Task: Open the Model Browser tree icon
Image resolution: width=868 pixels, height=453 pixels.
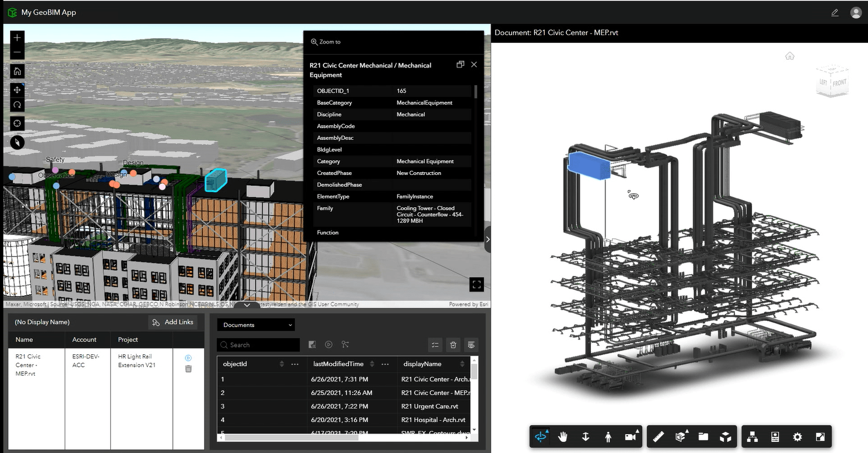Action: click(752, 437)
